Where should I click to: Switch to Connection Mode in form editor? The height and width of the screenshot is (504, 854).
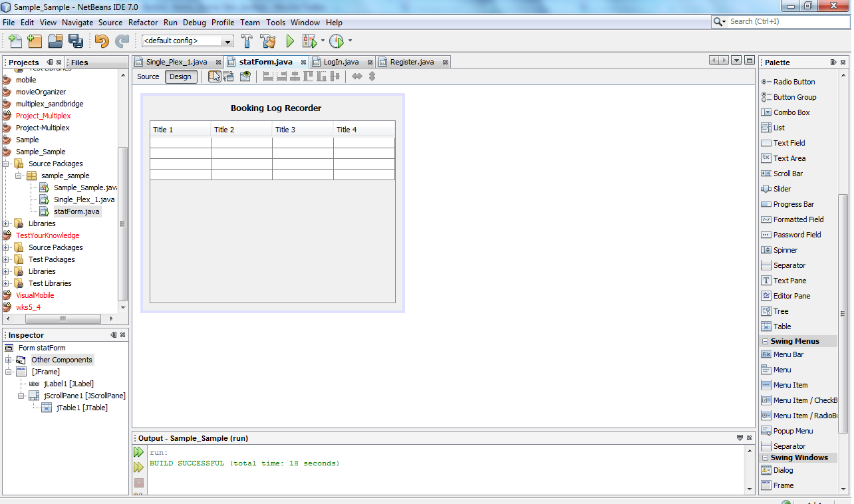tap(228, 76)
